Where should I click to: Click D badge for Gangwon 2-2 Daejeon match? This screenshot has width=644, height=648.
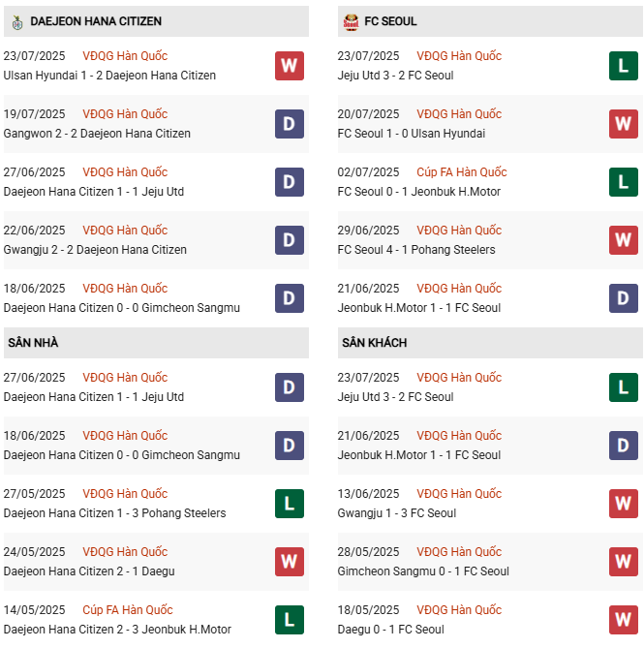[x=289, y=124]
